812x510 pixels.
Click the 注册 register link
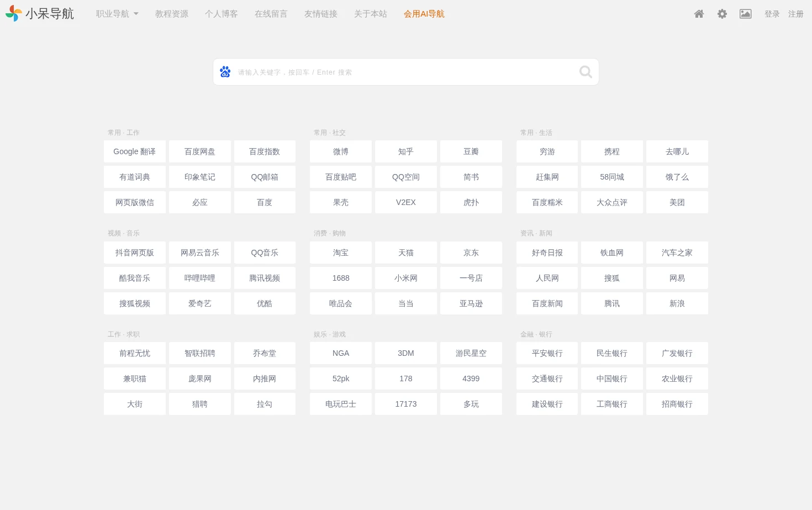pos(796,14)
